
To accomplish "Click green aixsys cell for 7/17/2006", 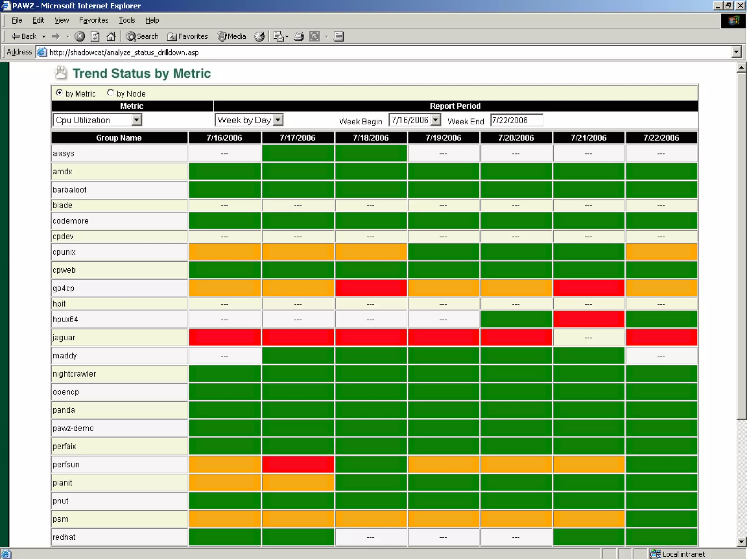I will pos(298,153).
